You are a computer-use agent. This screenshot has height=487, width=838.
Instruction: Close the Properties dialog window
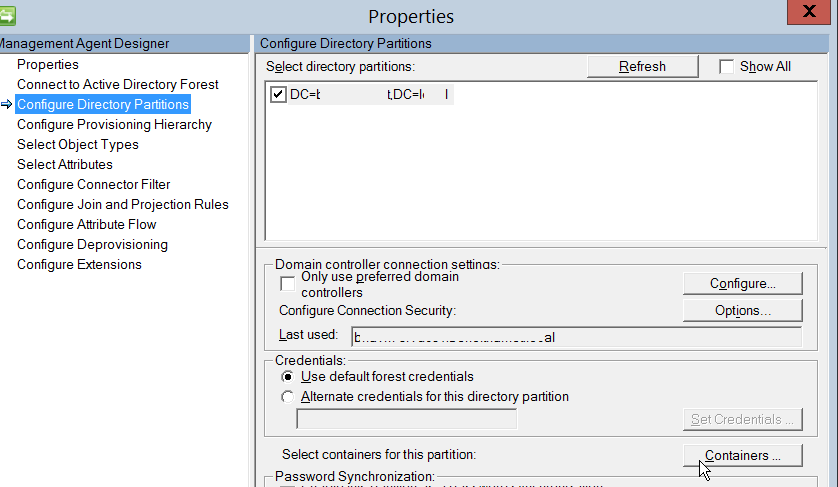(x=811, y=14)
